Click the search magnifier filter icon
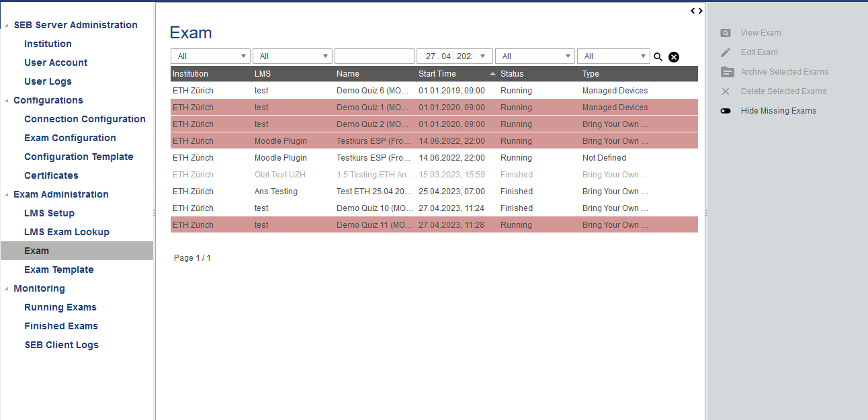 click(x=658, y=57)
